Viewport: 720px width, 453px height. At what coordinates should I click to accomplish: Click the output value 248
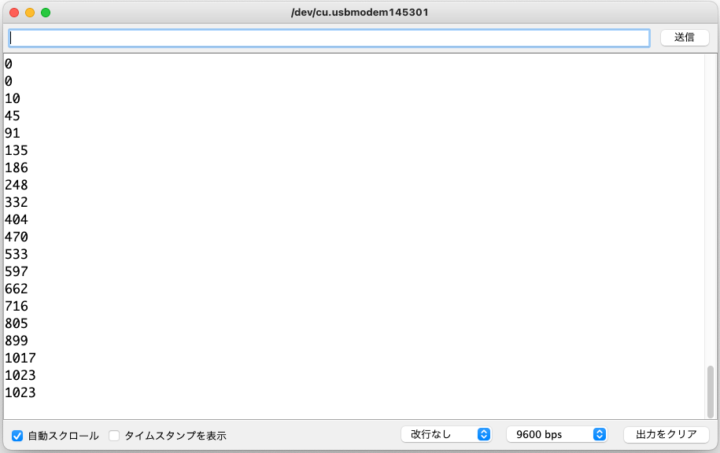tap(16, 185)
